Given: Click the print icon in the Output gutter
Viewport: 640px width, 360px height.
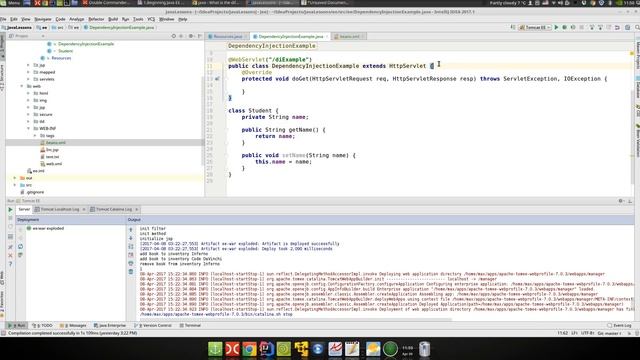Looking at the screenshot, I should (x=131, y=263).
